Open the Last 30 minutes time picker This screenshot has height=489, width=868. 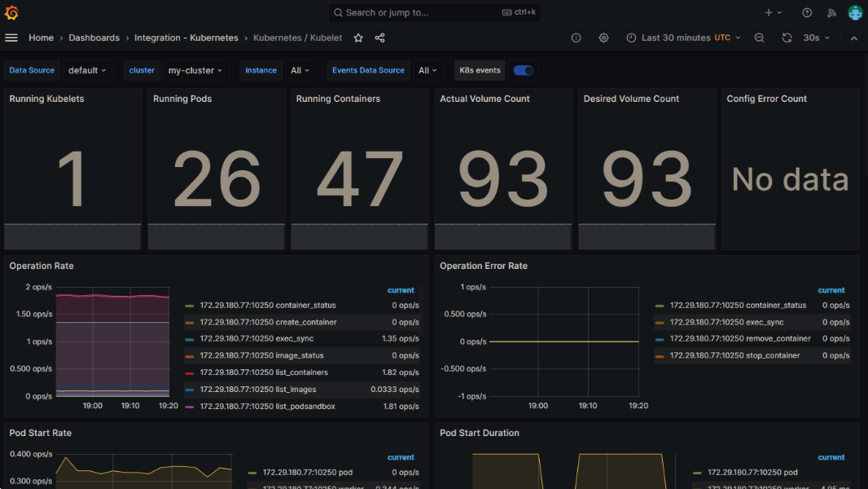[x=684, y=37]
